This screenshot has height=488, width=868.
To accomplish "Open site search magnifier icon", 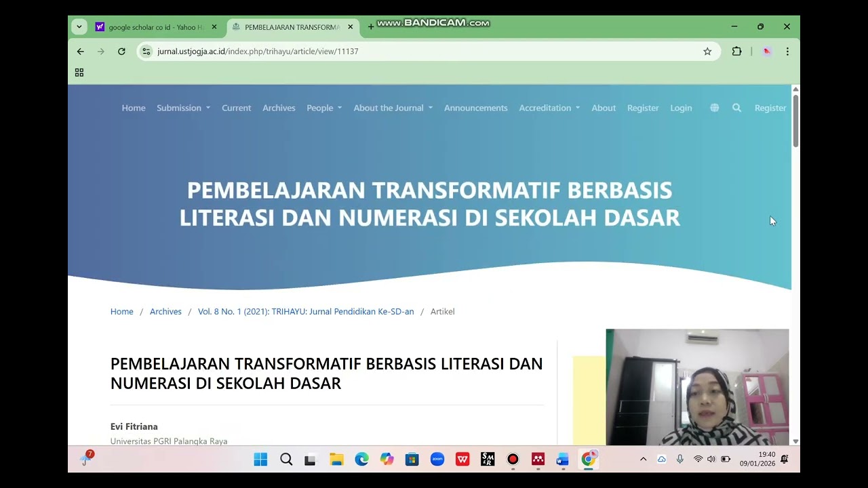I will (736, 108).
